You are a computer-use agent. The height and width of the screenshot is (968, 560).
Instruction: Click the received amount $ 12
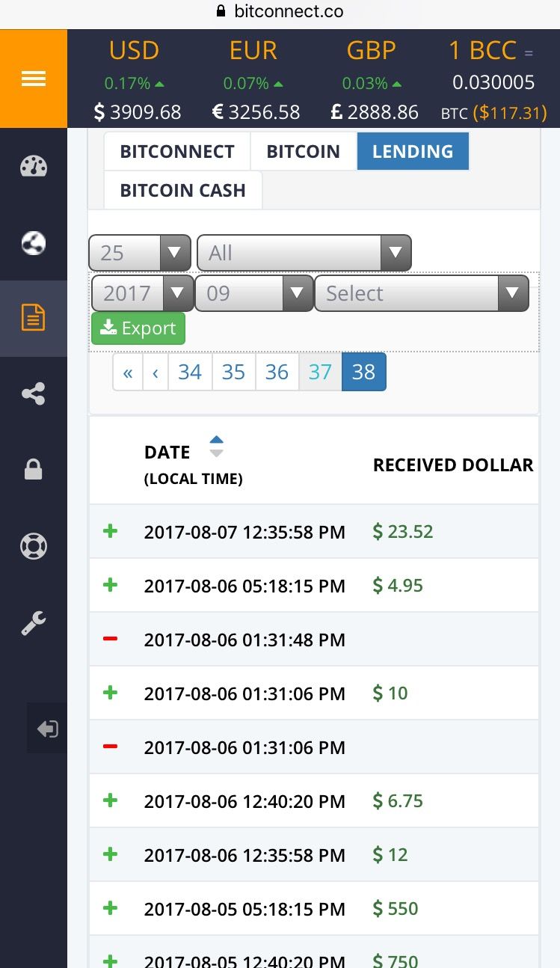pos(390,854)
